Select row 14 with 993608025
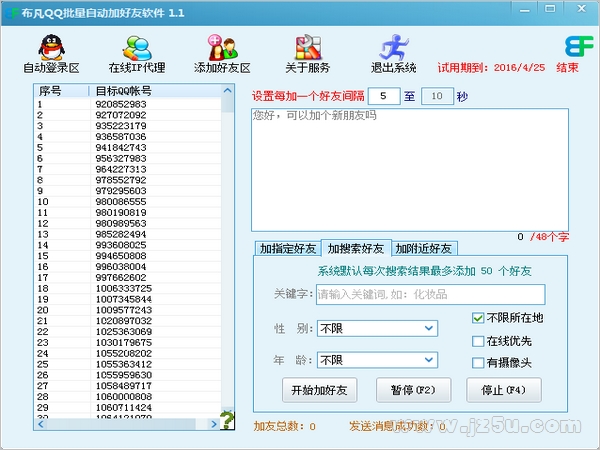 coord(128,245)
